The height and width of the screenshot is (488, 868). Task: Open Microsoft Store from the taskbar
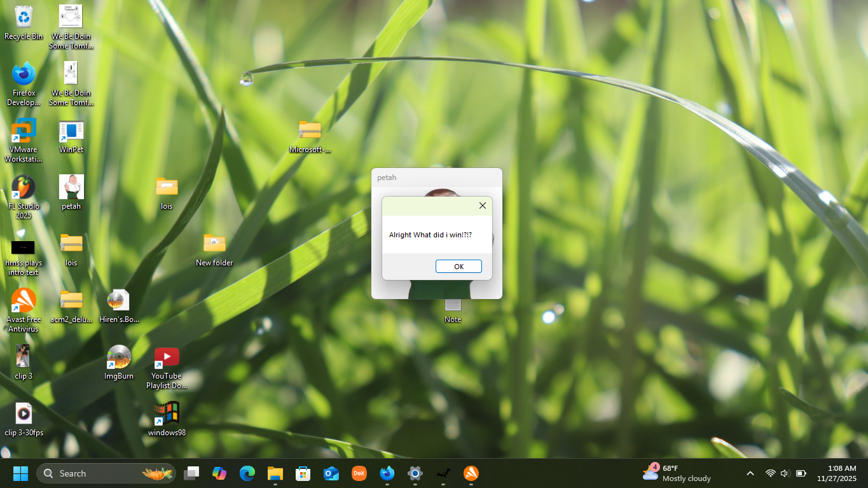point(303,473)
